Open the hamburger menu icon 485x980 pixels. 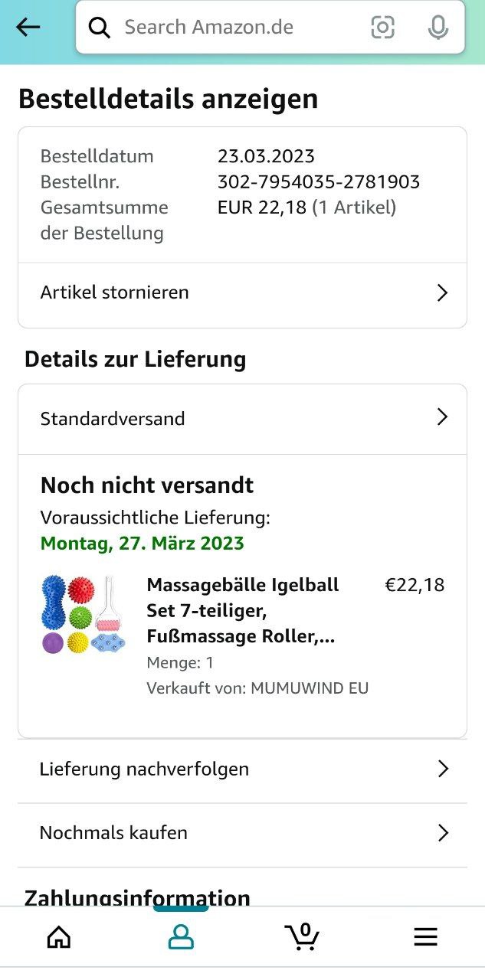point(425,936)
